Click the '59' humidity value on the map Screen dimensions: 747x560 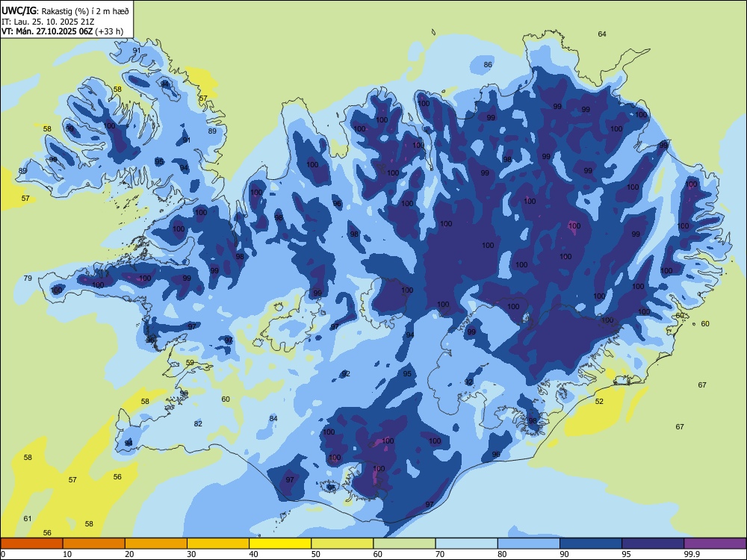point(190,363)
